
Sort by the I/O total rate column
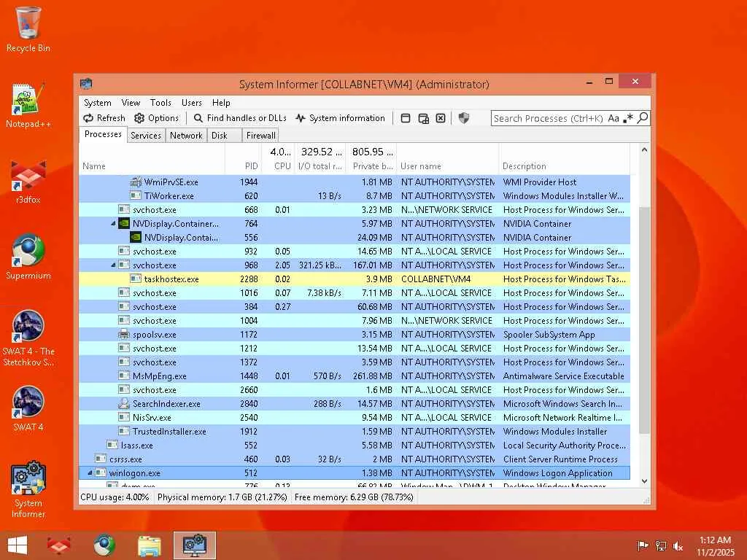click(x=320, y=160)
